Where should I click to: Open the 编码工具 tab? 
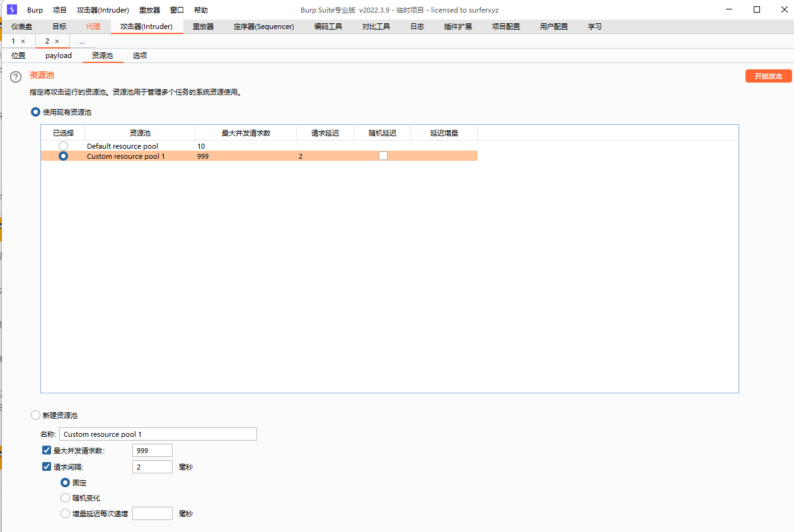pyautogui.click(x=328, y=26)
